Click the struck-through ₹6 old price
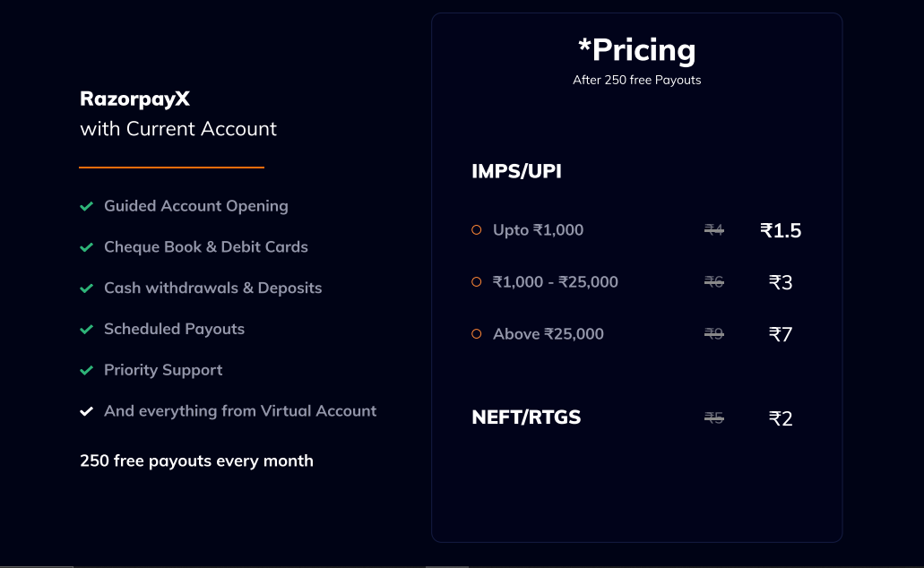The height and width of the screenshot is (568, 924). tap(713, 282)
